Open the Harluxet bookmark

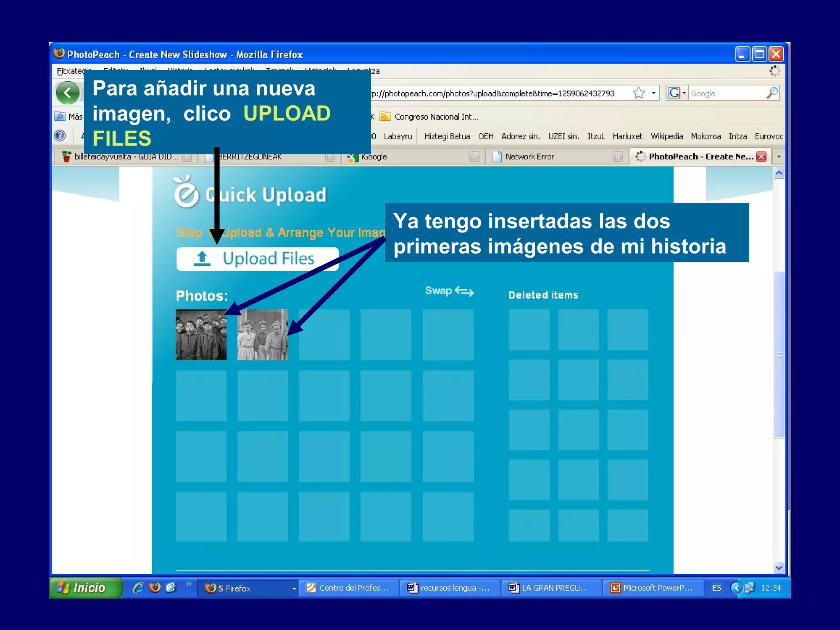628,136
